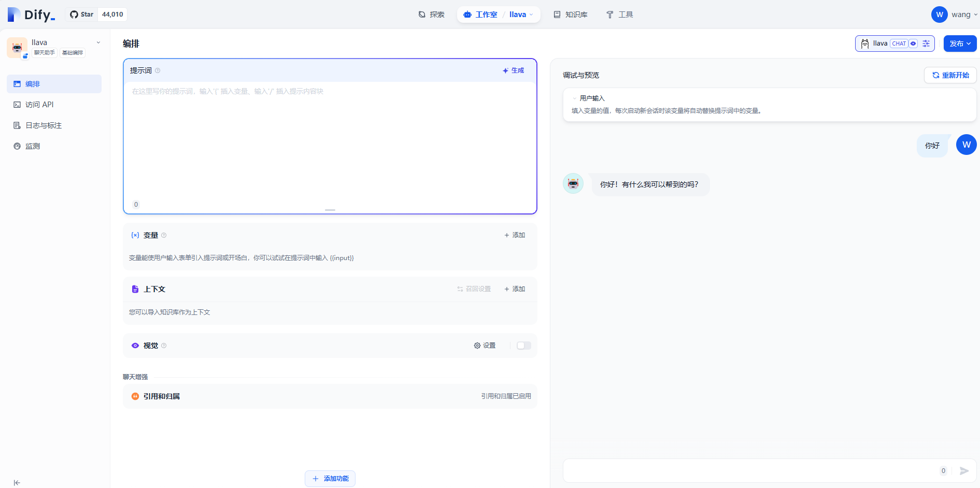Click the 变量 help icon
The height and width of the screenshot is (488, 980).
164,235
